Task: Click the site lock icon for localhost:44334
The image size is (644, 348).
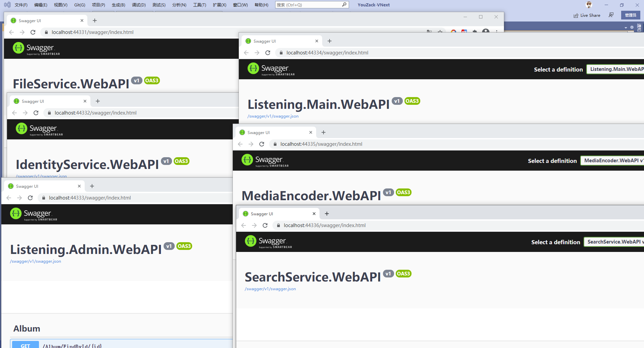Action: [281, 53]
